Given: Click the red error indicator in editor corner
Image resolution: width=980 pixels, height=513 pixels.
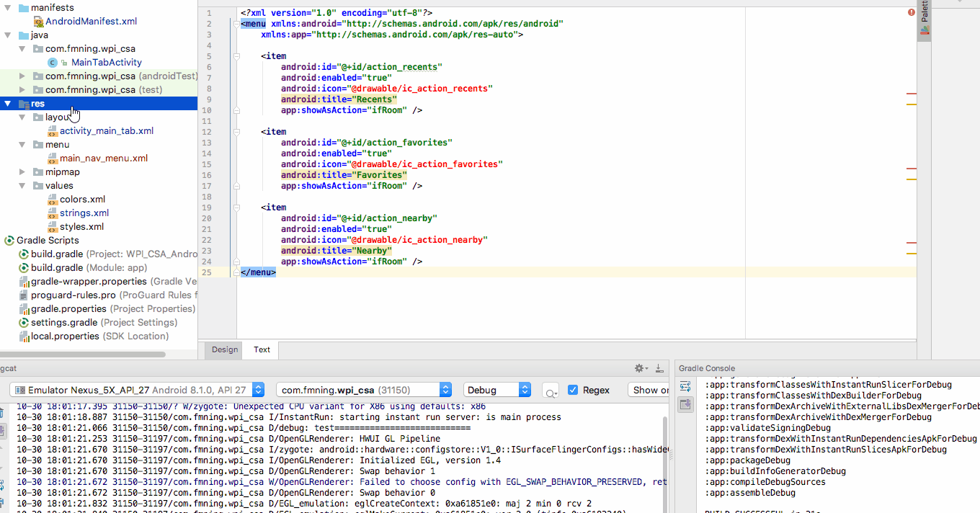Looking at the screenshot, I should click(x=912, y=13).
